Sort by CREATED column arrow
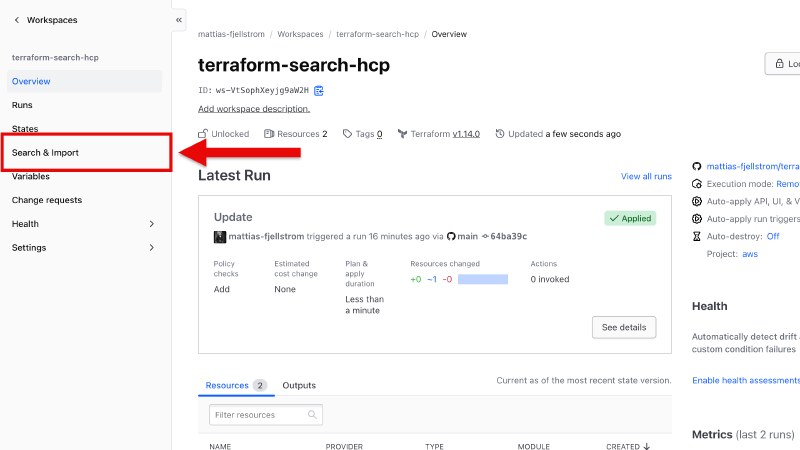800x450 pixels. click(x=647, y=446)
